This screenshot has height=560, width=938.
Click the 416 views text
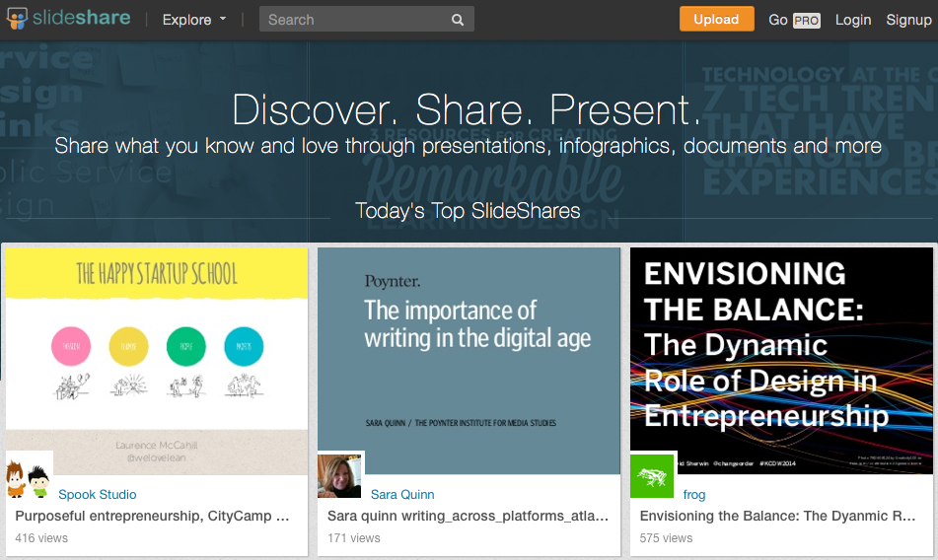click(x=41, y=538)
